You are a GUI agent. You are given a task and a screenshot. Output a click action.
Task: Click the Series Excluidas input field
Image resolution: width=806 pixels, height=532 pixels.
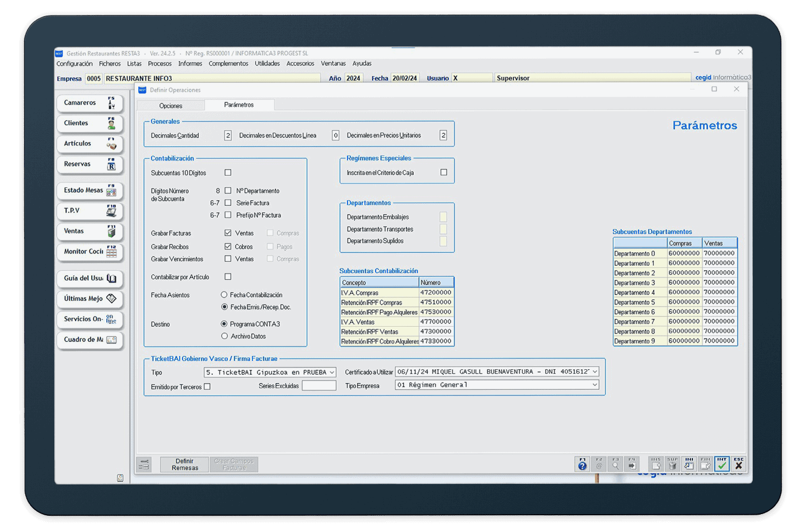click(x=319, y=385)
